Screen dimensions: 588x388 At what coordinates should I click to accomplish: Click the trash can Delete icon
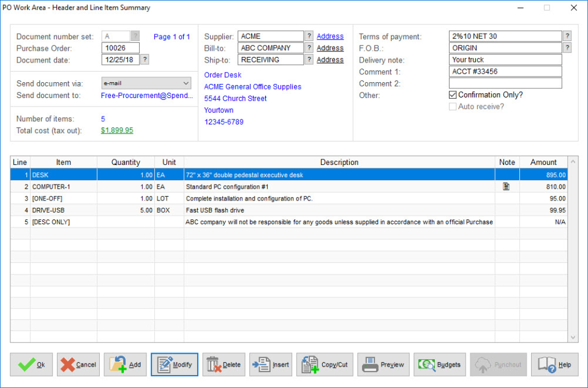coord(213,364)
